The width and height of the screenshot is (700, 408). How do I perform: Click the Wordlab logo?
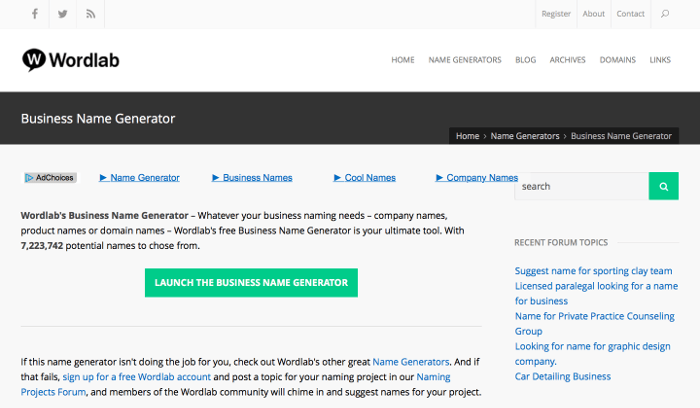(71, 60)
